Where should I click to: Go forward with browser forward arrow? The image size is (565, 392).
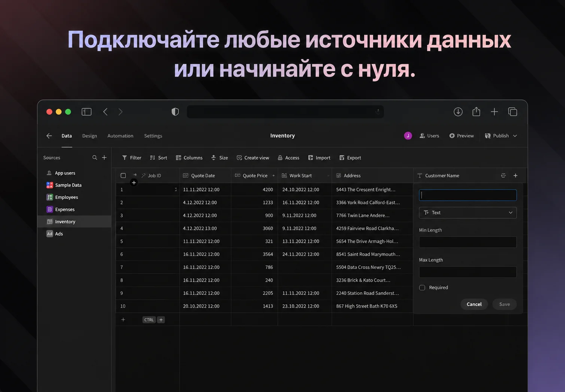[121, 112]
